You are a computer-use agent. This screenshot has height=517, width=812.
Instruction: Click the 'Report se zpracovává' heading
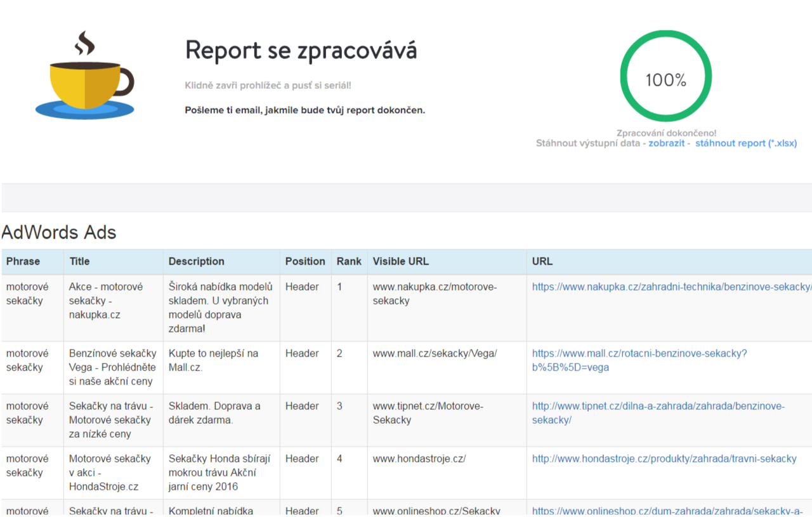pos(301,50)
